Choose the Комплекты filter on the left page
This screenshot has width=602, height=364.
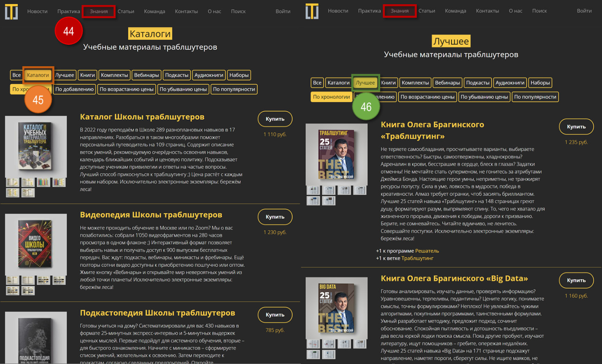114,75
